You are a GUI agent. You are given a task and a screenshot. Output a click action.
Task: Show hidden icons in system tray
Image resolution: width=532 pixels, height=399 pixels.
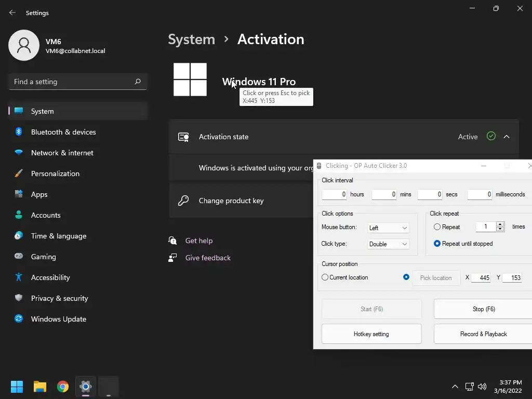coord(455,387)
